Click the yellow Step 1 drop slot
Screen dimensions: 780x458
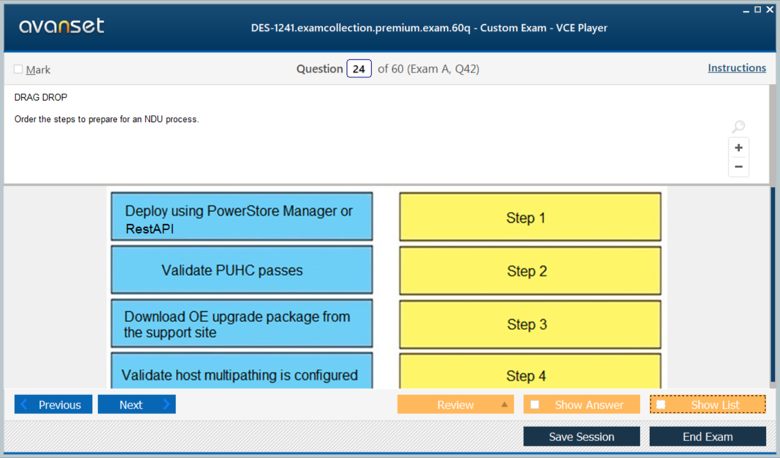pos(530,217)
